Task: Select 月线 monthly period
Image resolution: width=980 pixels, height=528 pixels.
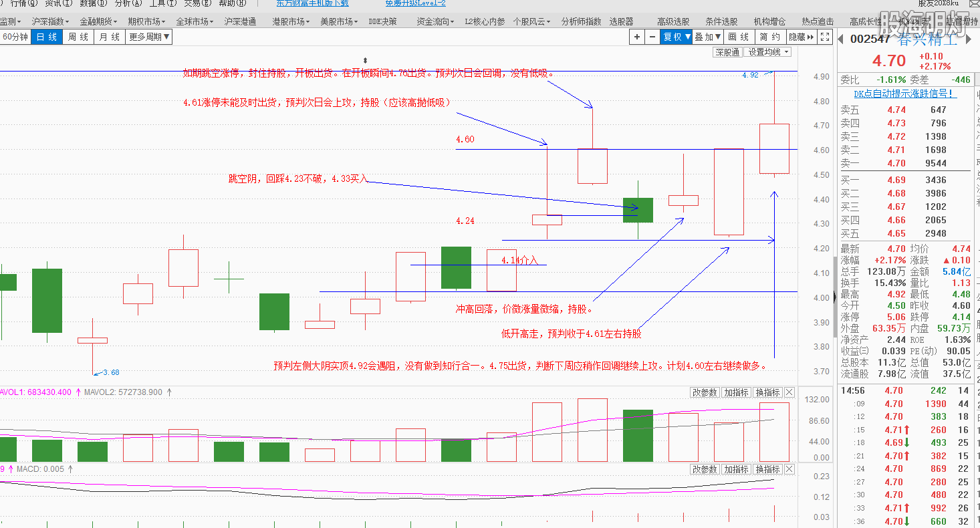Action: tap(110, 37)
